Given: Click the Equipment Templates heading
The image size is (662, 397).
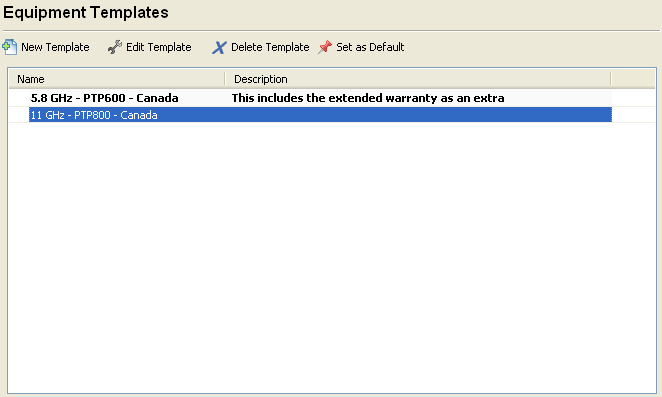Looking at the screenshot, I should pyautogui.click(x=86, y=13).
